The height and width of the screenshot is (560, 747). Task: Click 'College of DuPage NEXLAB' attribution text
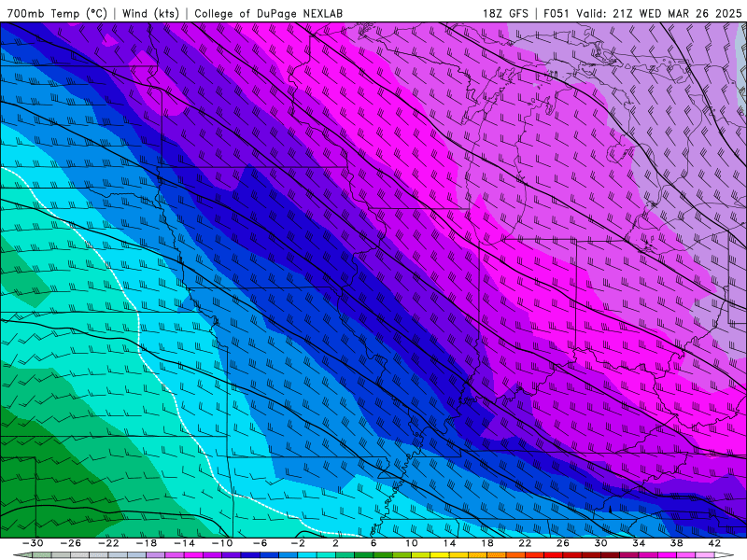(268, 13)
